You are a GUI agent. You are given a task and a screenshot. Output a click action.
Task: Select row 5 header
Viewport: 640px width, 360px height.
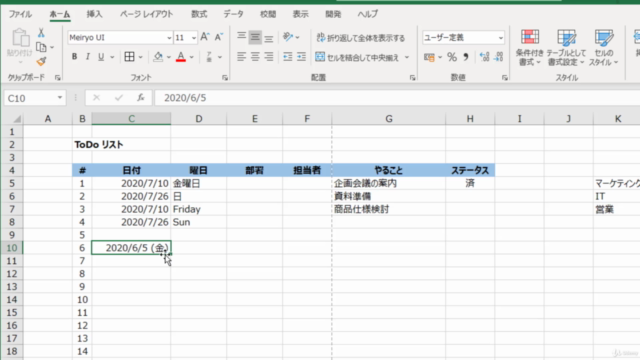pos(12,183)
